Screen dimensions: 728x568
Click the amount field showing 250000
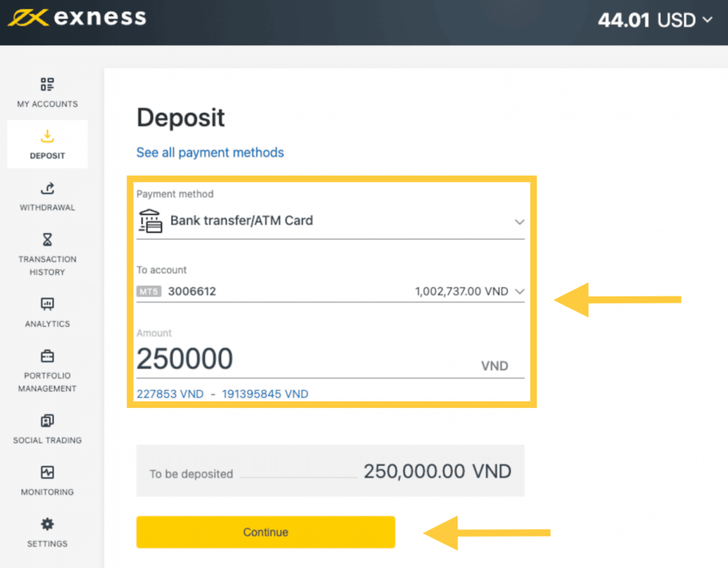coord(330,359)
